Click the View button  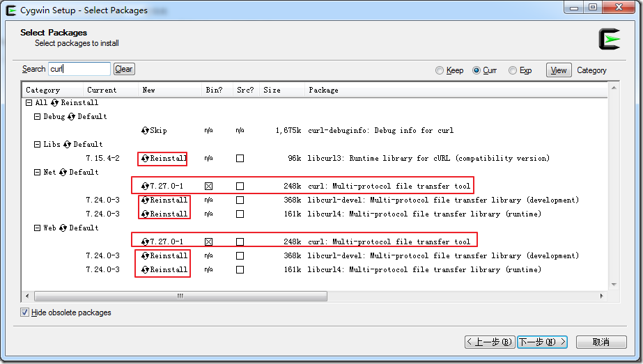(559, 70)
